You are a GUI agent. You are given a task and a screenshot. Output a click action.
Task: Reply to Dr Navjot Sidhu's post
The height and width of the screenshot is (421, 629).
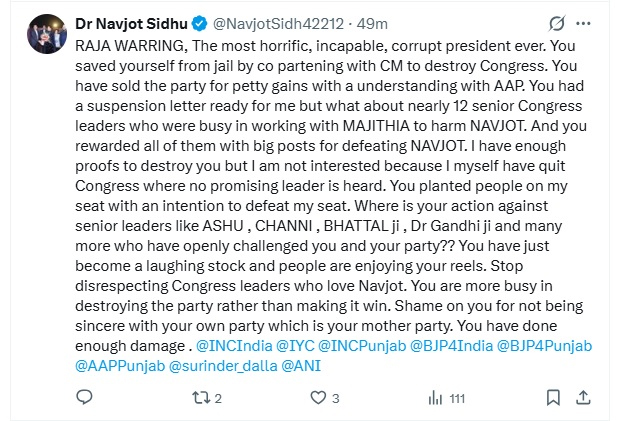pos(86,398)
